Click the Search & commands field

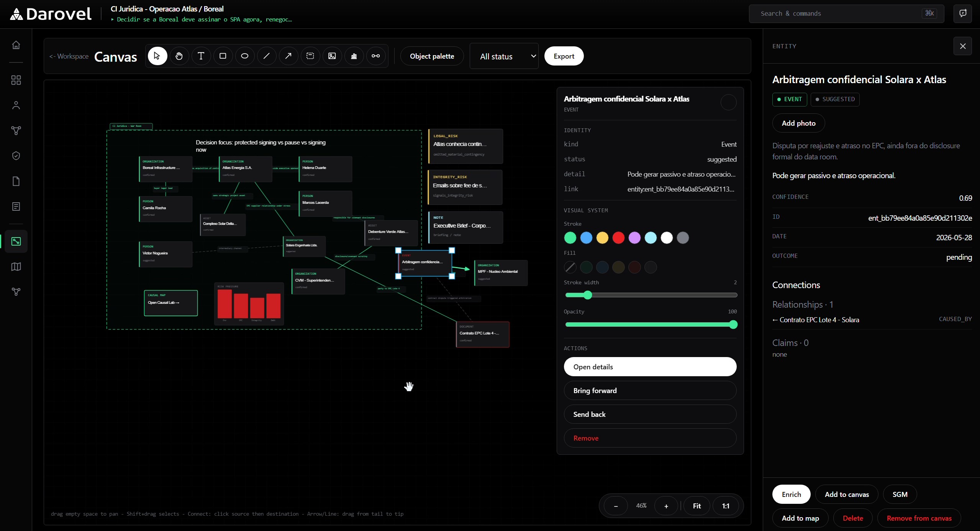(846, 13)
